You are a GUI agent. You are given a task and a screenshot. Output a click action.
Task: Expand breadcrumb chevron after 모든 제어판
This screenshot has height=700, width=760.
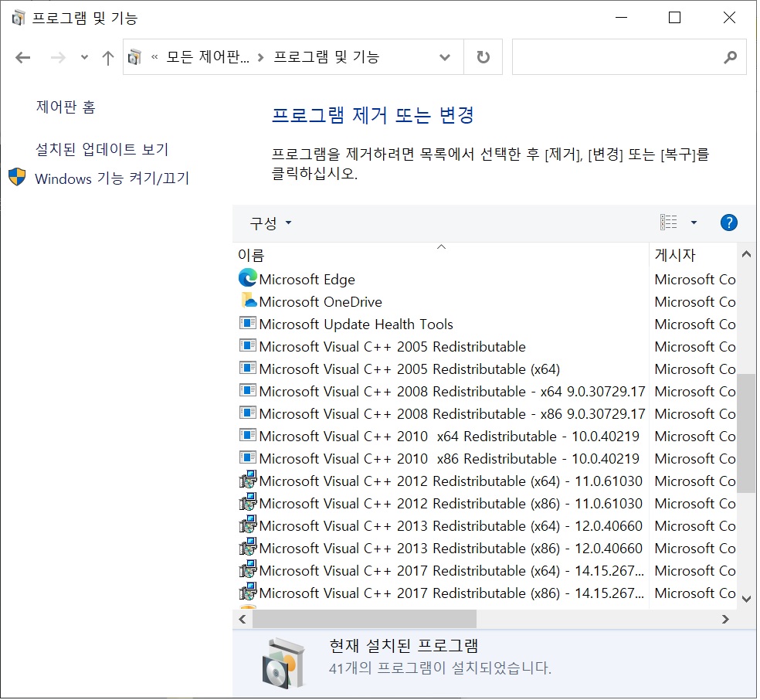[261, 58]
